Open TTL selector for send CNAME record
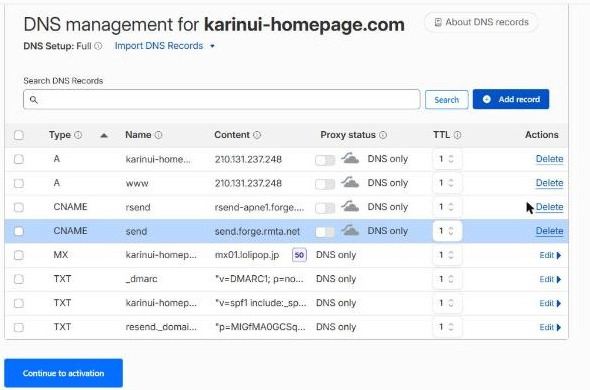The image size is (590, 390). 447,231
